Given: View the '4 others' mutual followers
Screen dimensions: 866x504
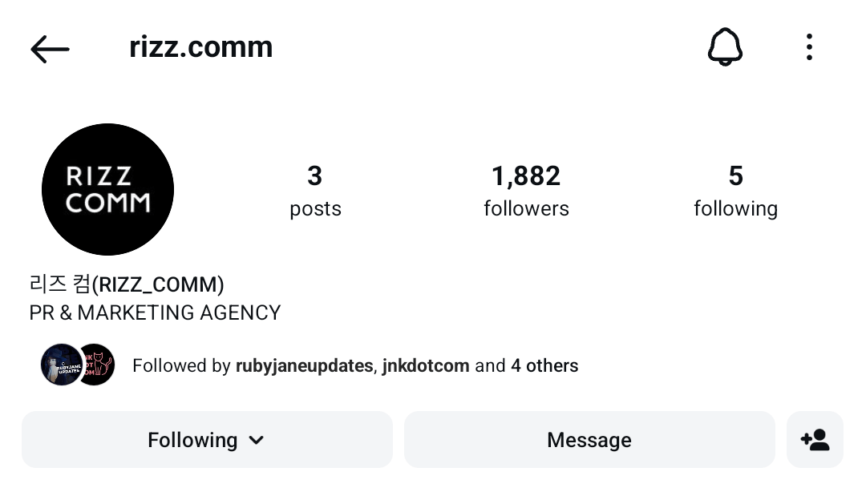Looking at the screenshot, I should click(544, 366).
